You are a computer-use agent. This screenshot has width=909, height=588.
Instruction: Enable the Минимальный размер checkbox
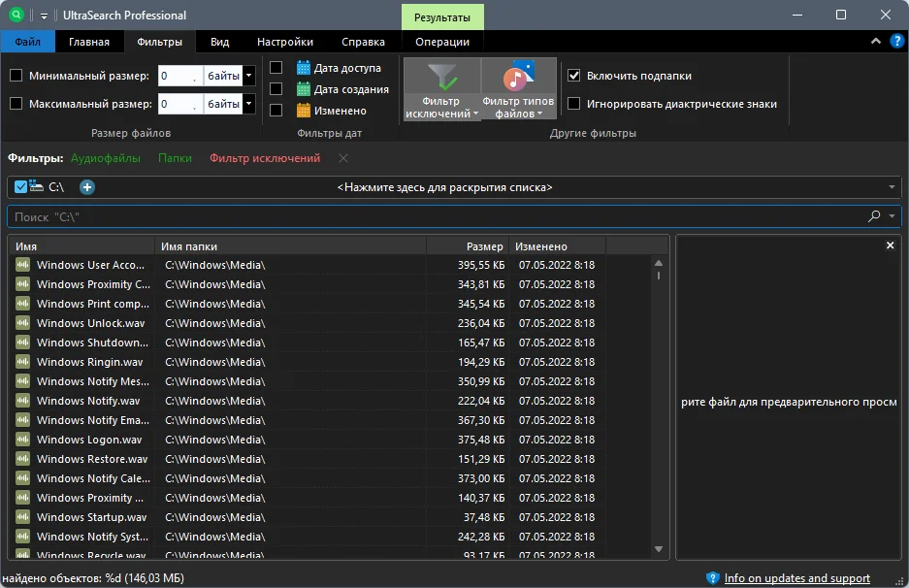tap(16, 76)
